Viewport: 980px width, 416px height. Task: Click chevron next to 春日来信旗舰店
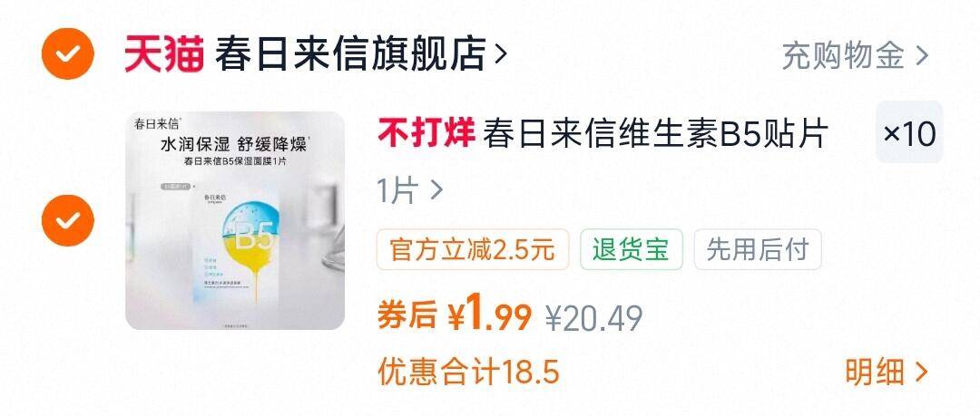[500, 55]
